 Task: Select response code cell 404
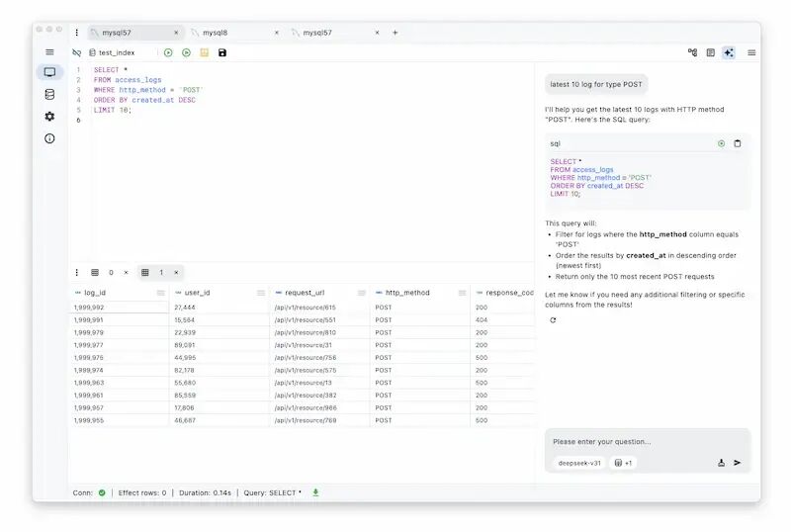coord(502,320)
